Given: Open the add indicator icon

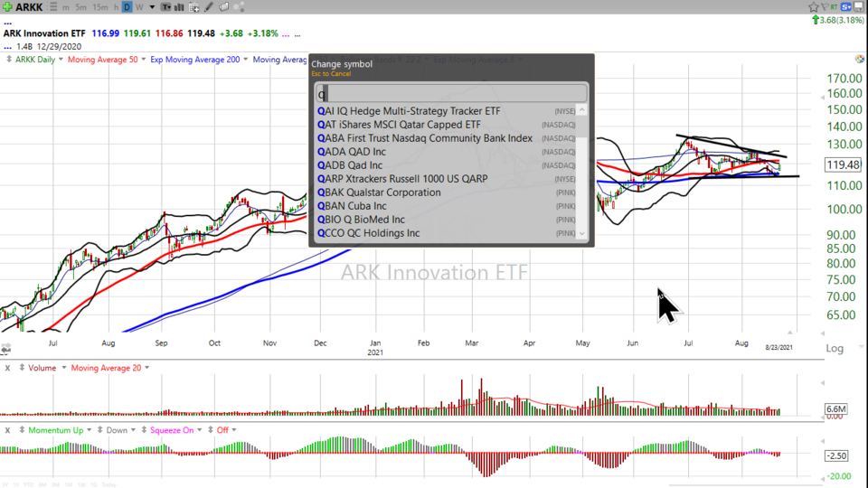Looking at the screenshot, I should point(193,7).
